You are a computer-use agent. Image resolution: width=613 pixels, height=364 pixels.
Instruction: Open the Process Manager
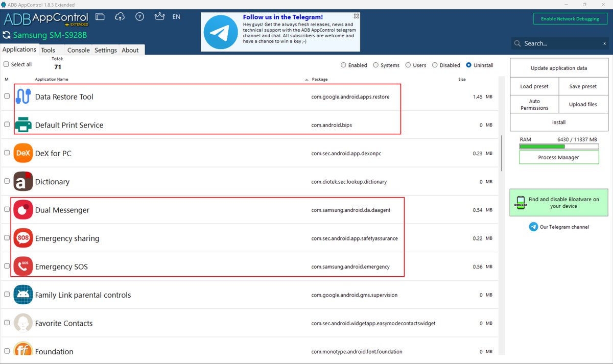click(558, 157)
